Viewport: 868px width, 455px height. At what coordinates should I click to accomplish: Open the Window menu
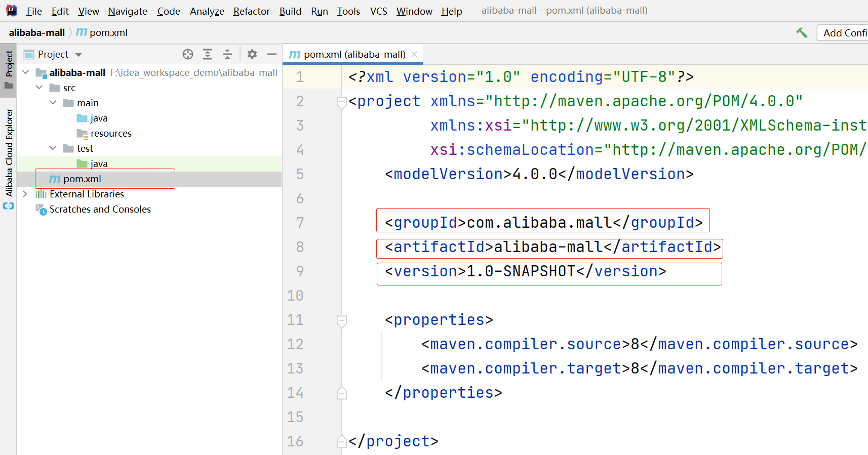point(414,11)
